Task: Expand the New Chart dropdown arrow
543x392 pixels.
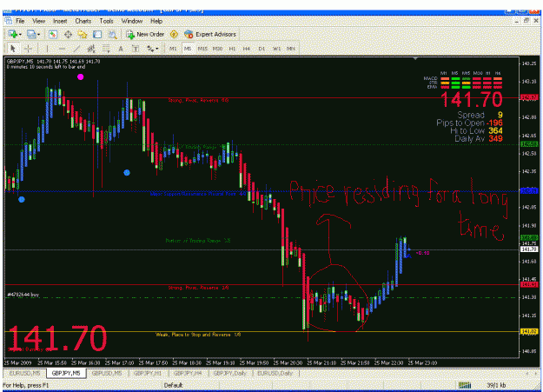Action: coord(21,34)
